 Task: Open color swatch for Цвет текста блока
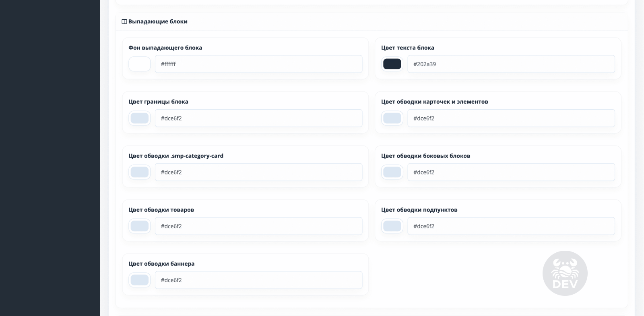pos(392,64)
